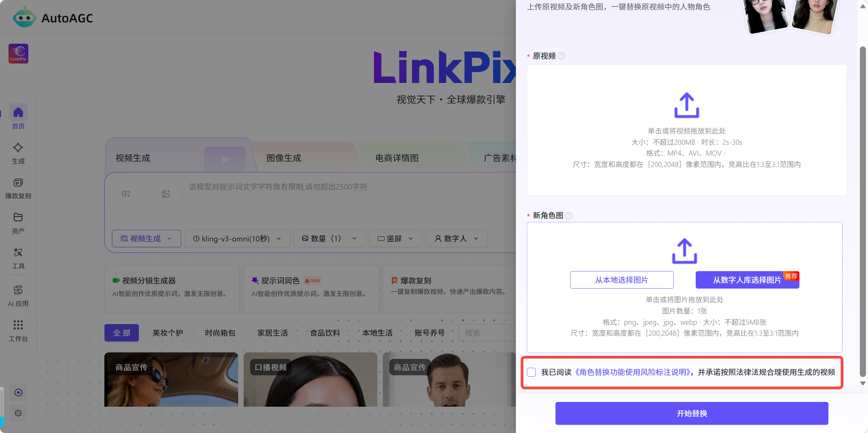Select the 美妆个护 category filter
The height and width of the screenshot is (433, 868).
(x=168, y=333)
